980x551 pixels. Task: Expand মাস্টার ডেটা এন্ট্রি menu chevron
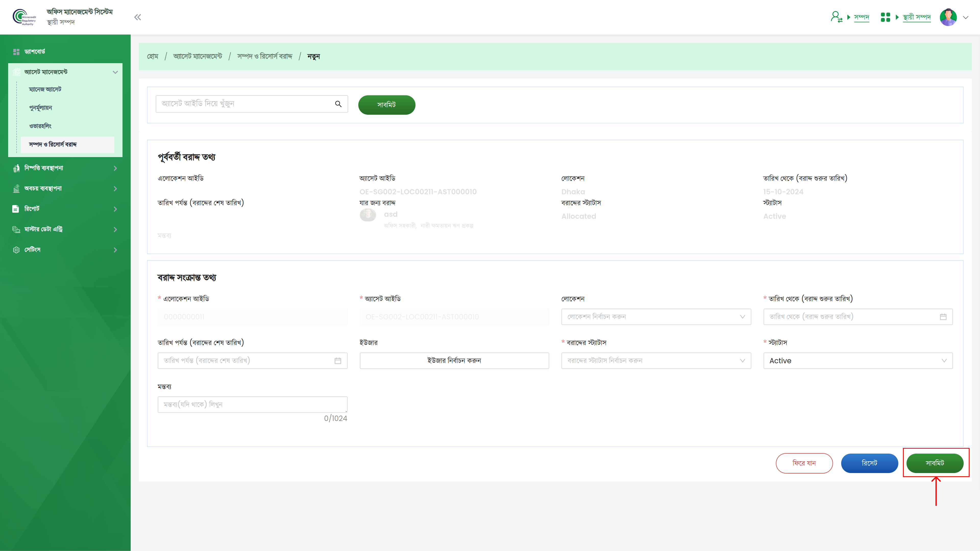[x=115, y=229]
